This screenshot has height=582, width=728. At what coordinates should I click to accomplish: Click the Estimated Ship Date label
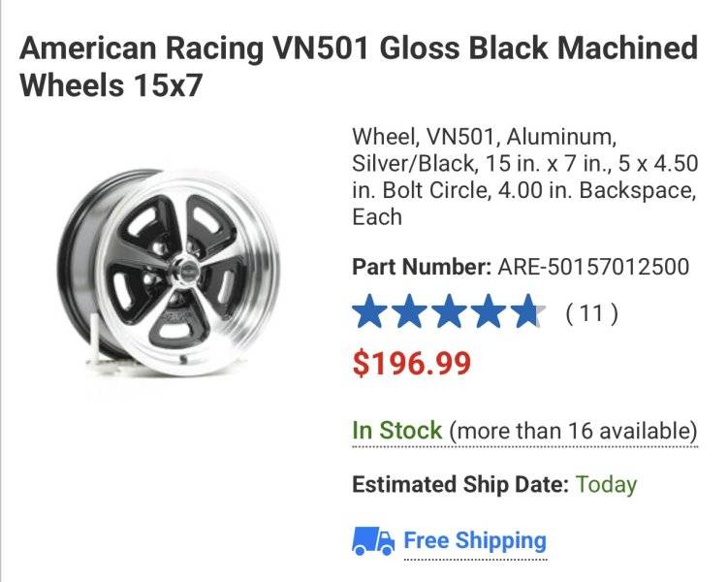[x=459, y=484]
